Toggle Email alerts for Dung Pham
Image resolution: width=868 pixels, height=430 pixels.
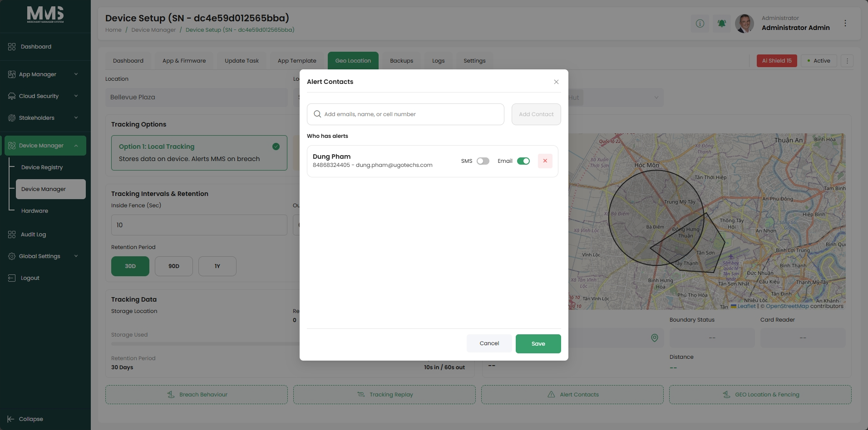click(x=523, y=161)
